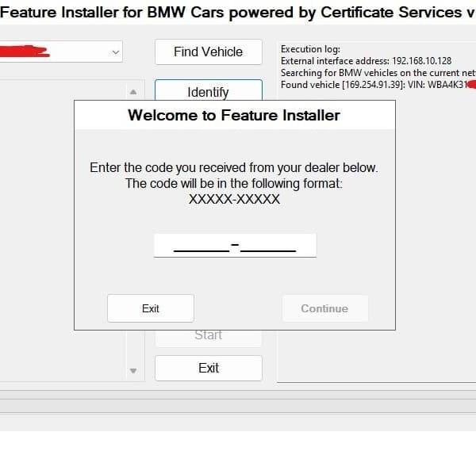Click the list scroll-down arrow
This screenshot has width=476, height=451.
tap(133, 371)
